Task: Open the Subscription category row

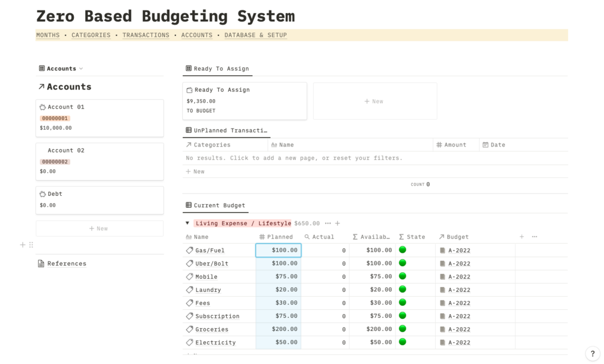Action: coord(217,316)
